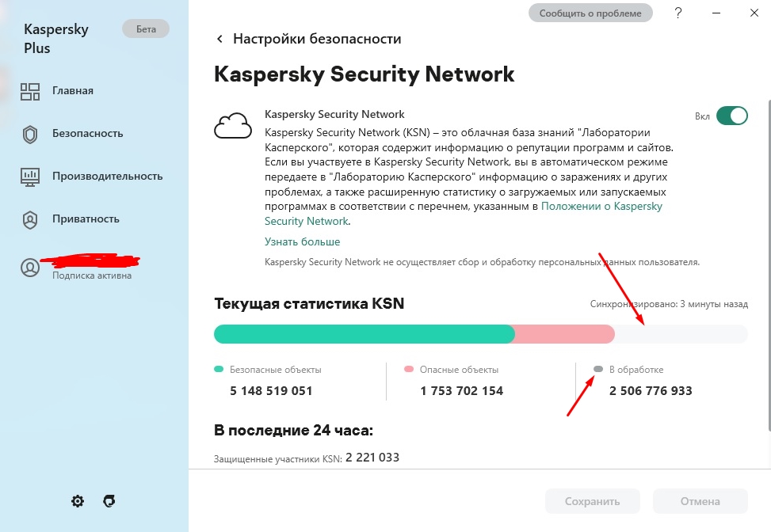Click the Приватность privacy shield icon
Image resolution: width=771 pixels, height=532 pixels.
pyautogui.click(x=30, y=219)
